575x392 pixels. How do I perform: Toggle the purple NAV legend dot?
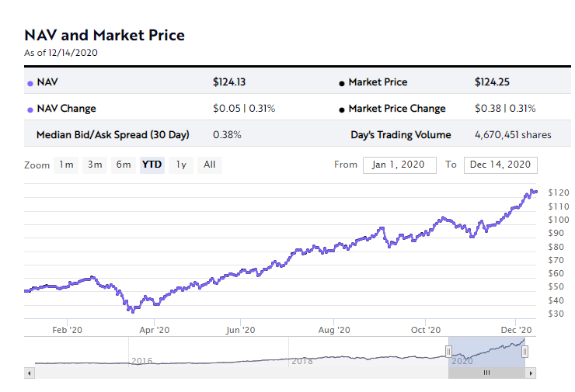(30, 84)
